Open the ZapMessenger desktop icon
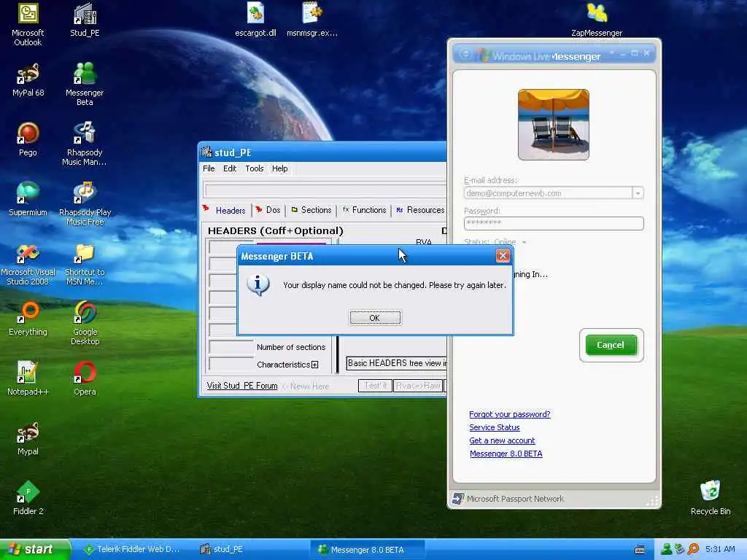This screenshot has height=560, width=747. 597,20
